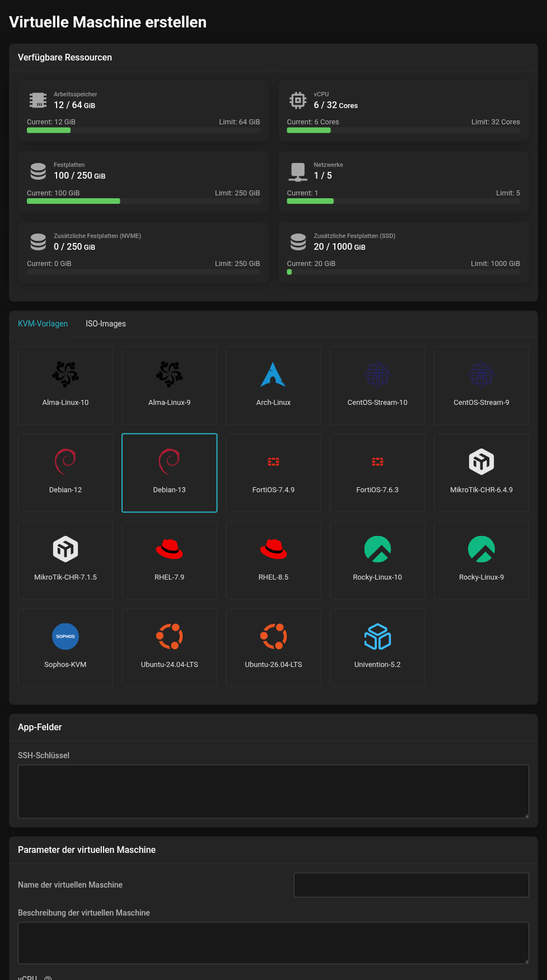Select the Debian-12 template
Image resolution: width=547 pixels, height=980 pixels.
click(x=66, y=473)
